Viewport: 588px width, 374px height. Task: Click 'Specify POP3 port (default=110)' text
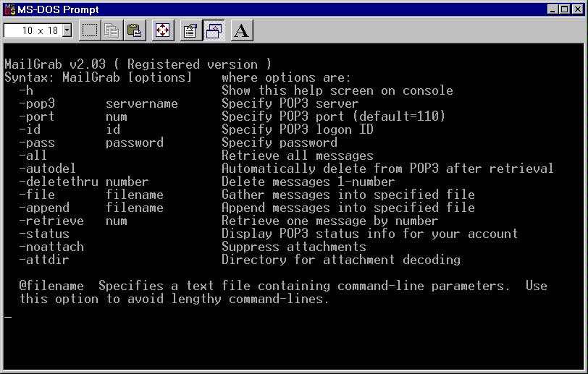(333, 116)
